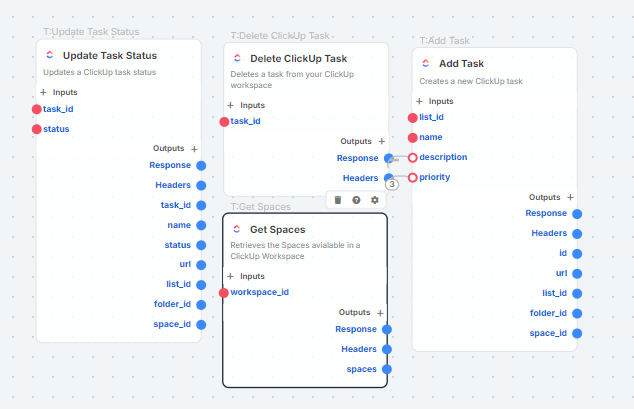Add an output to Get Spaces node
Image resolution: width=634 pixels, height=409 pixels.
(x=380, y=313)
